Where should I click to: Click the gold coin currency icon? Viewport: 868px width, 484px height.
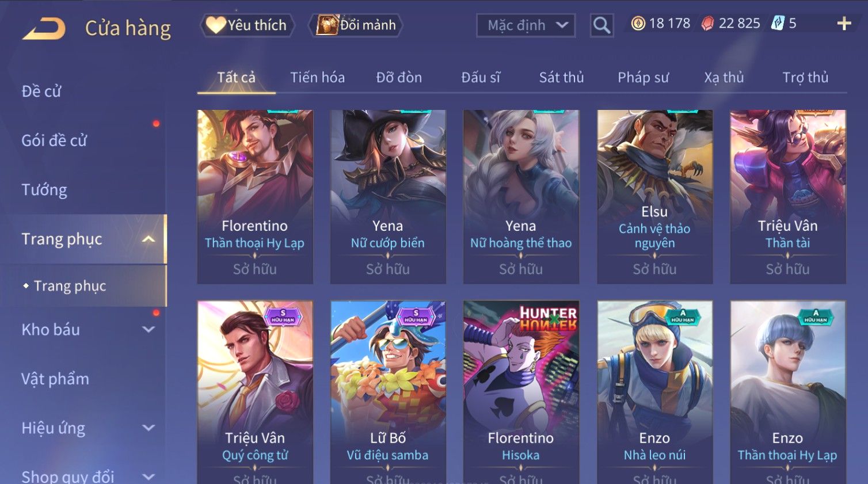pyautogui.click(x=638, y=24)
